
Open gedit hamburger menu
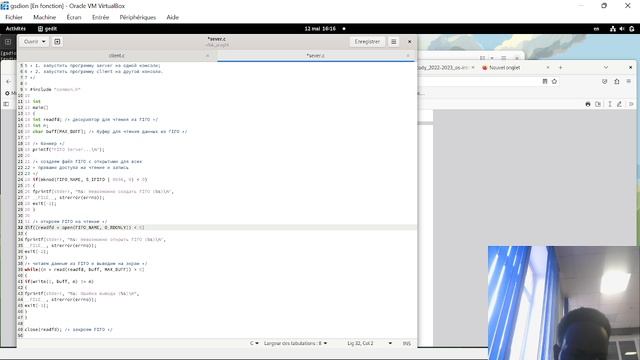[x=393, y=42]
